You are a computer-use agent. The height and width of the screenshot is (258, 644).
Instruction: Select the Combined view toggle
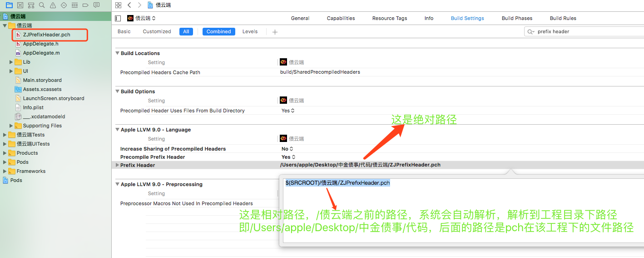point(218,31)
